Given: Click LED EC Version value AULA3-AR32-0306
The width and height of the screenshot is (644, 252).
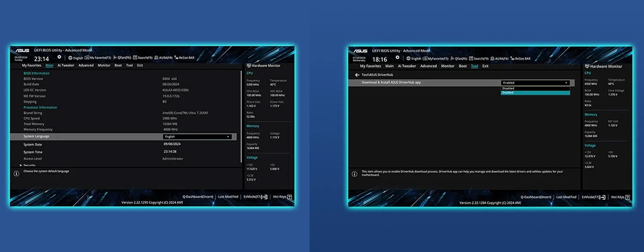Looking at the screenshot, I should 177,90.
